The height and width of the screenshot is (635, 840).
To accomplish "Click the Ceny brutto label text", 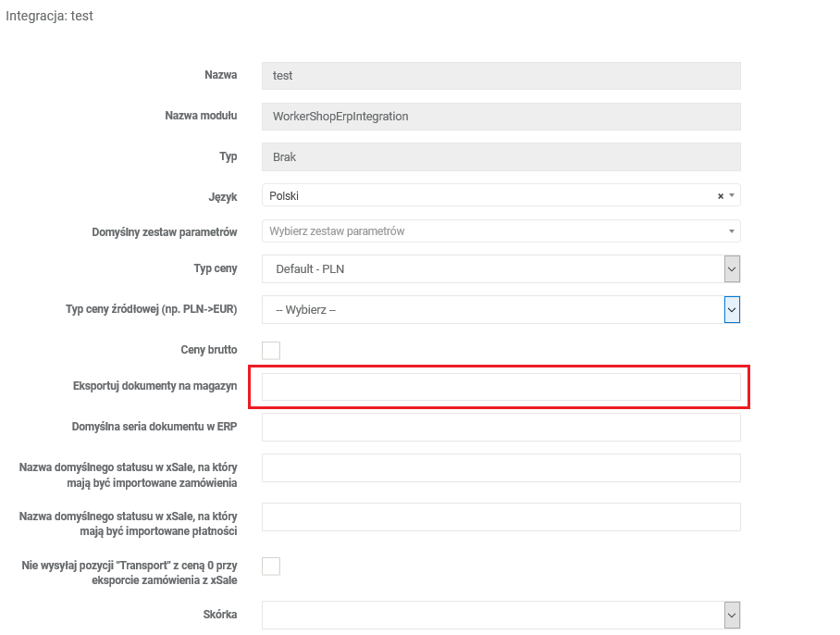I will [x=208, y=350].
